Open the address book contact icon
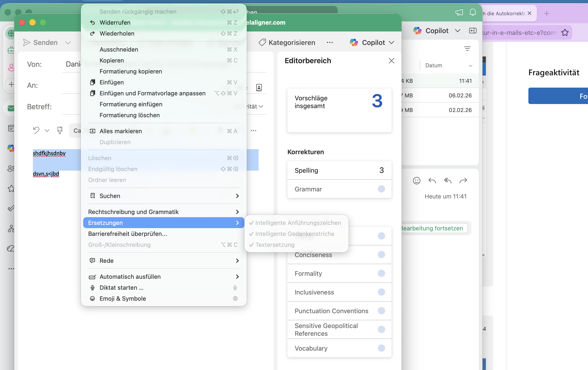The width and height of the screenshot is (588, 370). [x=259, y=87]
